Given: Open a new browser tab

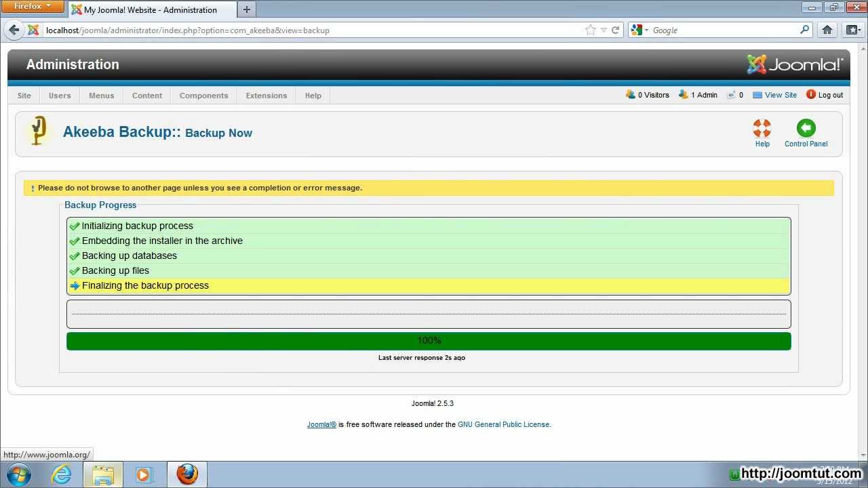Looking at the screenshot, I should click(247, 9).
